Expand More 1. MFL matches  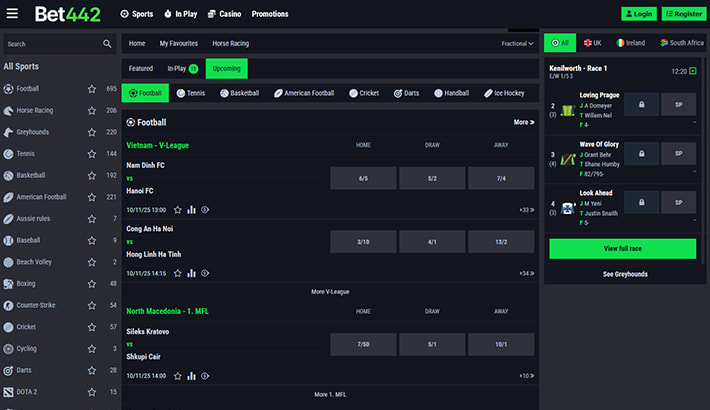(330, 395)
